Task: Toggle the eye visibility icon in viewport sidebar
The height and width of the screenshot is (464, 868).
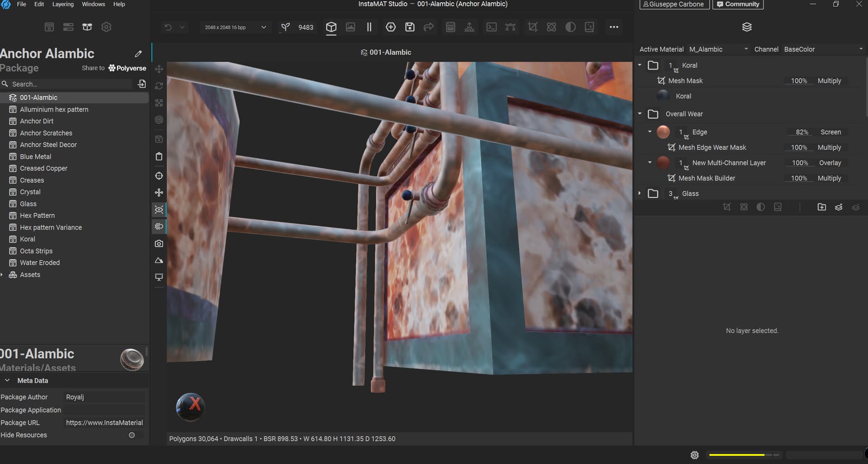Action: pos(159,210)
